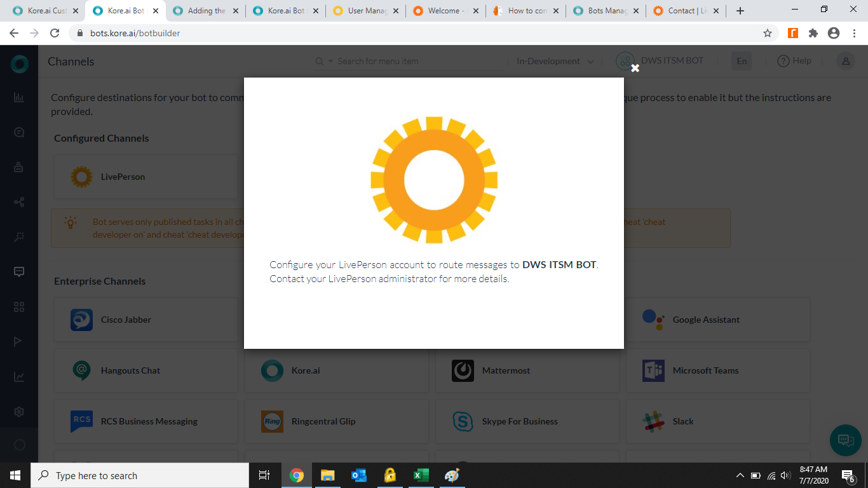This screenshot has width=868, height=488.
Task: Expand the In-Development status dropdown
Action: [x=555, y=61]
